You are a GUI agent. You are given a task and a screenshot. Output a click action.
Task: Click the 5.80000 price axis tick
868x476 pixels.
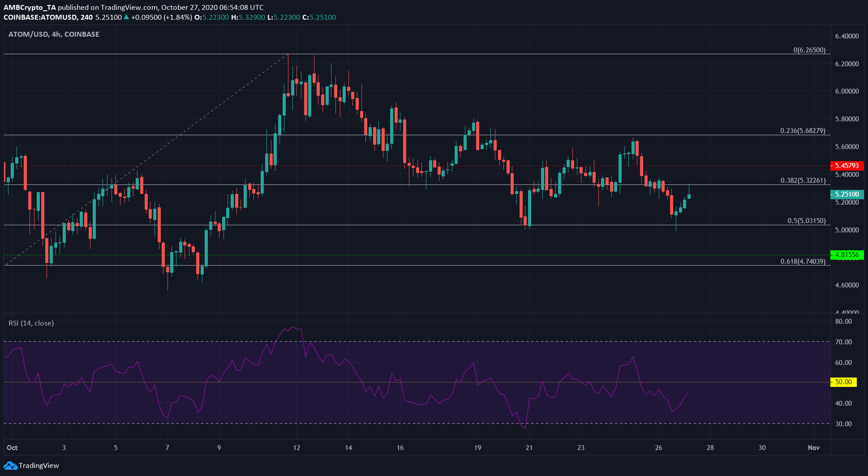pos(847,119)
